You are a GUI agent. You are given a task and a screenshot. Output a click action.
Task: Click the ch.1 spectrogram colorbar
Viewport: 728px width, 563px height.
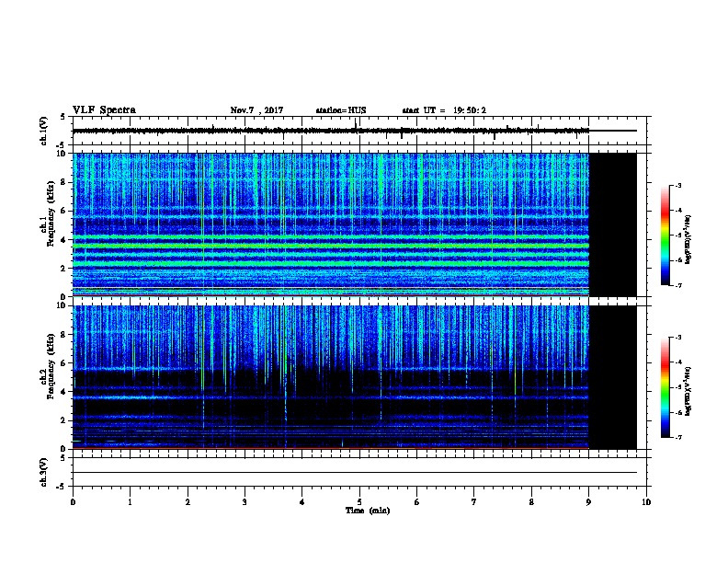[x=665, y=236]
